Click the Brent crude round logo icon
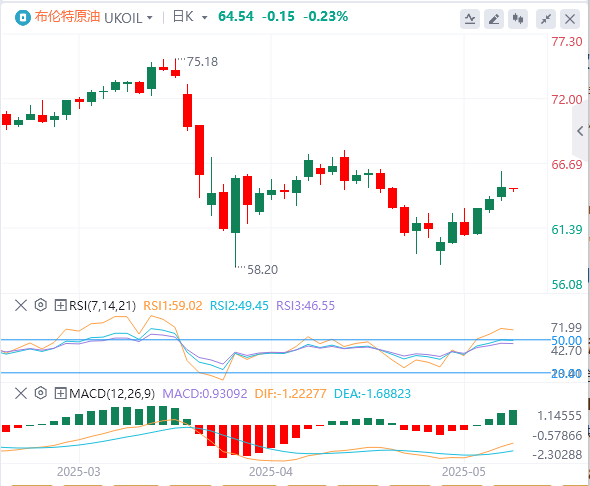590x486 pixels. click(x=23, y=18)
